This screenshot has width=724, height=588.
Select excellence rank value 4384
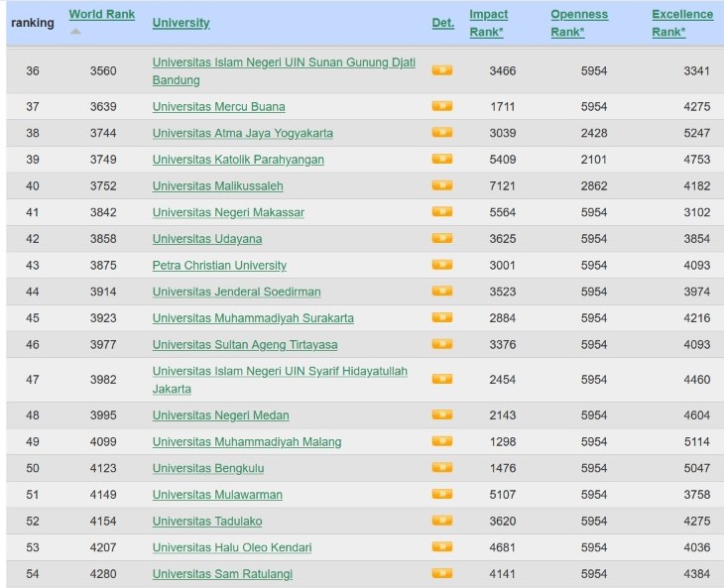click(x=697, y=574)
